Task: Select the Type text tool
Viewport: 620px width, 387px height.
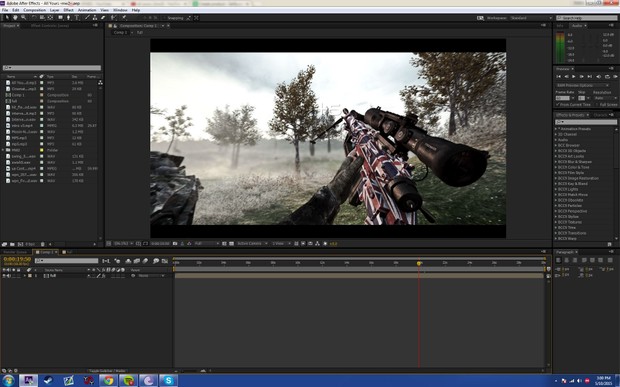Action: (77, 17)
